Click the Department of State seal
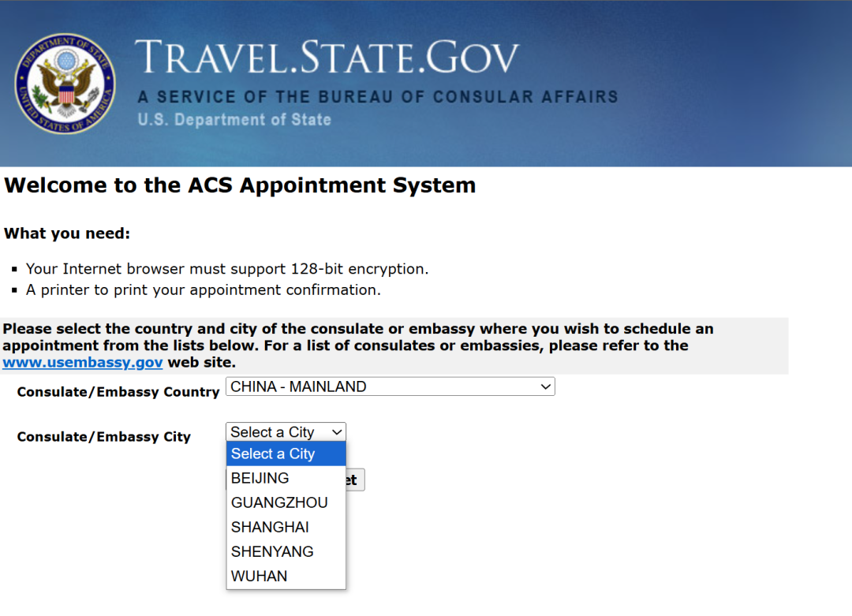Image resolution: width=852 pixels, height=616 pixels. pos(65,83)
